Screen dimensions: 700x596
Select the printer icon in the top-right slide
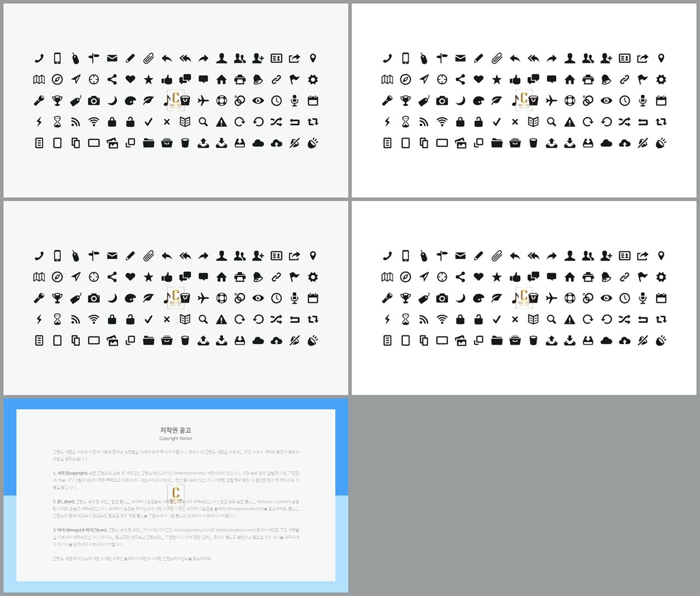[x=588, y=79]
